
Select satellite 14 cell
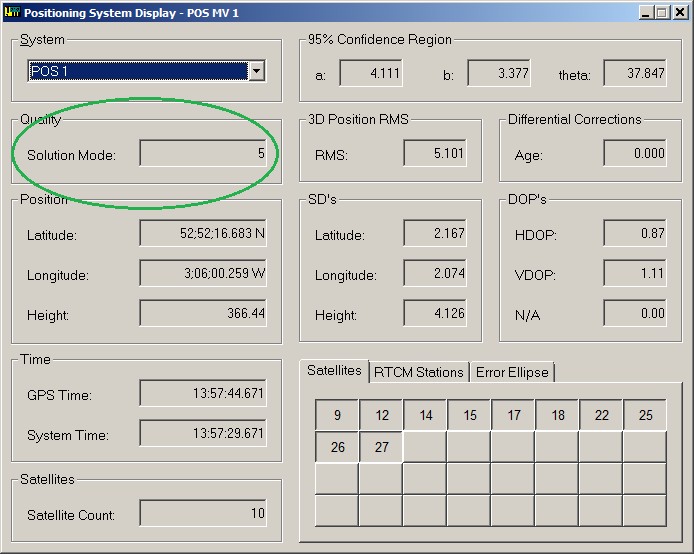point(425,415)
